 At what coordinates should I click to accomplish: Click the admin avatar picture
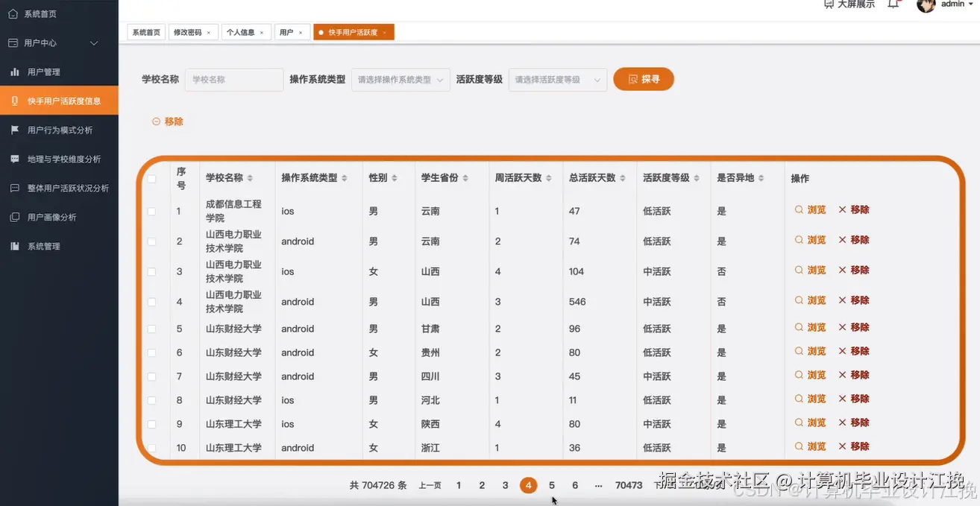tap(926, 4)
